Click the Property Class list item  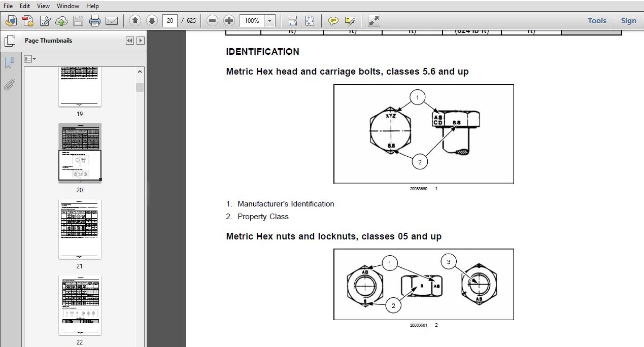[x=263, y=217]
